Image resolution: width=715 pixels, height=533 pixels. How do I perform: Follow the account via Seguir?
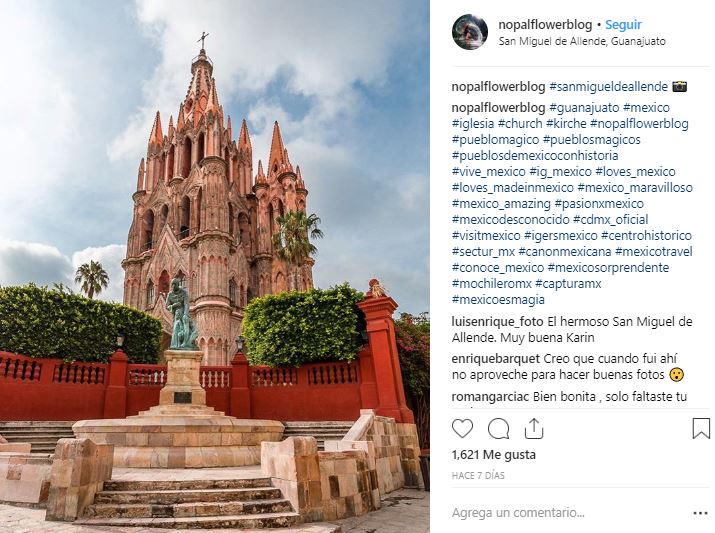(623, 25)
